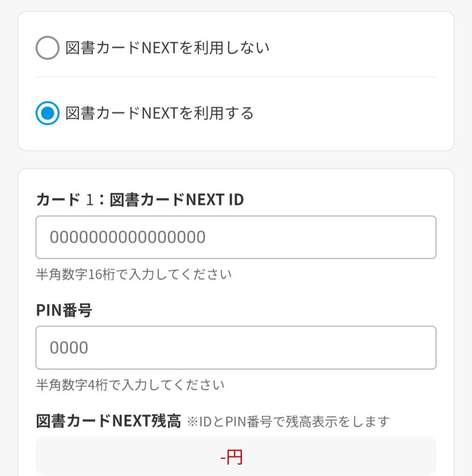Click the 図書カードNEXT残高 heading

pyautogui.click(x=108, y=422)
